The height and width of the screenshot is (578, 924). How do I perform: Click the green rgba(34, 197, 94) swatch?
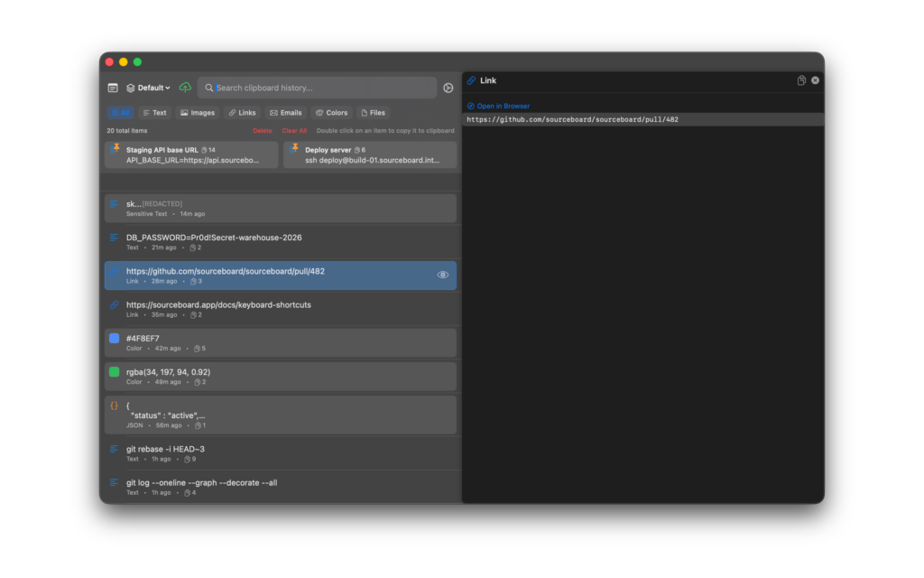click(115, 371)
